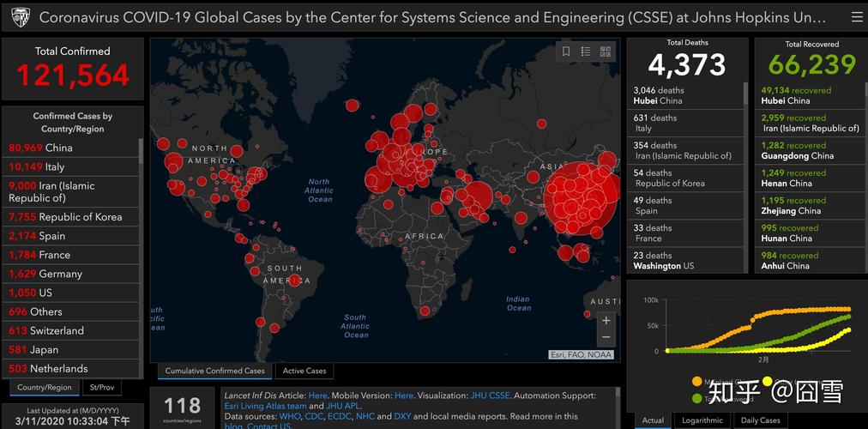Screen dimensions: 868x429
Task: Open the hamburger menu in the header
Action: pyautogui.click(x=857, y=16)
